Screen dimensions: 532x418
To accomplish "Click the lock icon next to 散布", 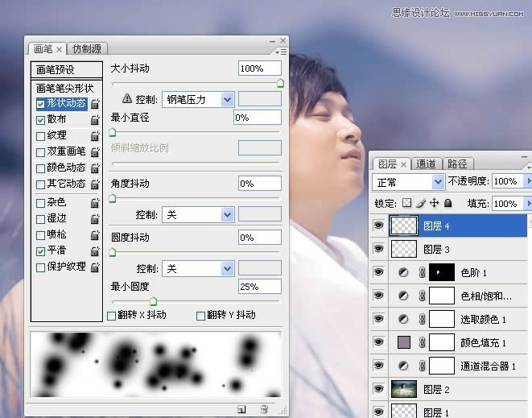I will [95, 120].
